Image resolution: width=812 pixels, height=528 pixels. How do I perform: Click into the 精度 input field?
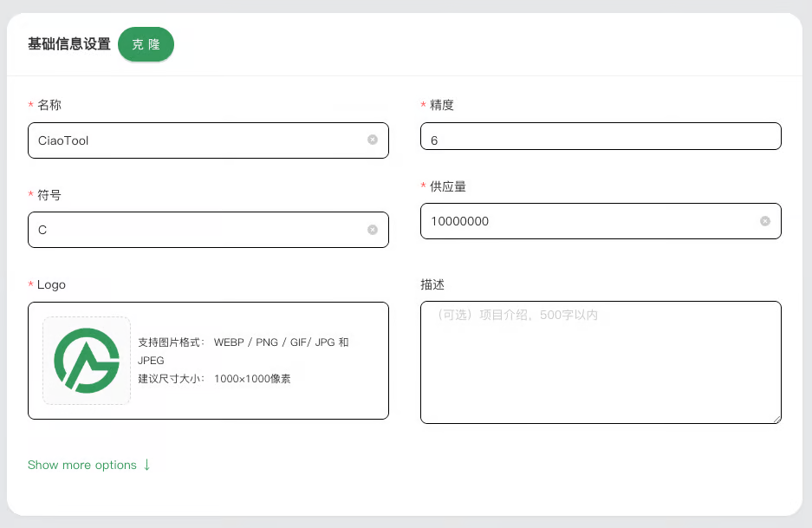tap(600, 137)
